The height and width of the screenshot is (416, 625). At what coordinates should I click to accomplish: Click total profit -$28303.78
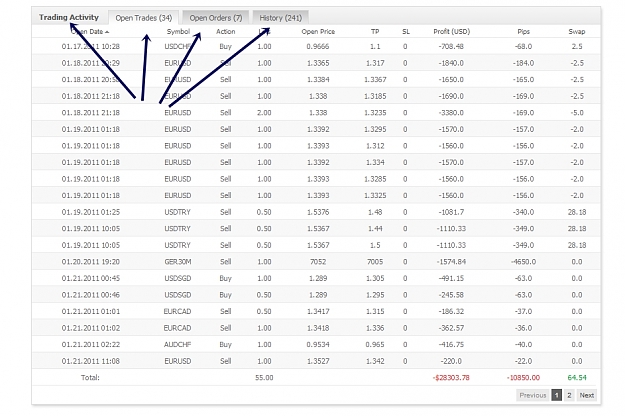click(x=451, y=378)
